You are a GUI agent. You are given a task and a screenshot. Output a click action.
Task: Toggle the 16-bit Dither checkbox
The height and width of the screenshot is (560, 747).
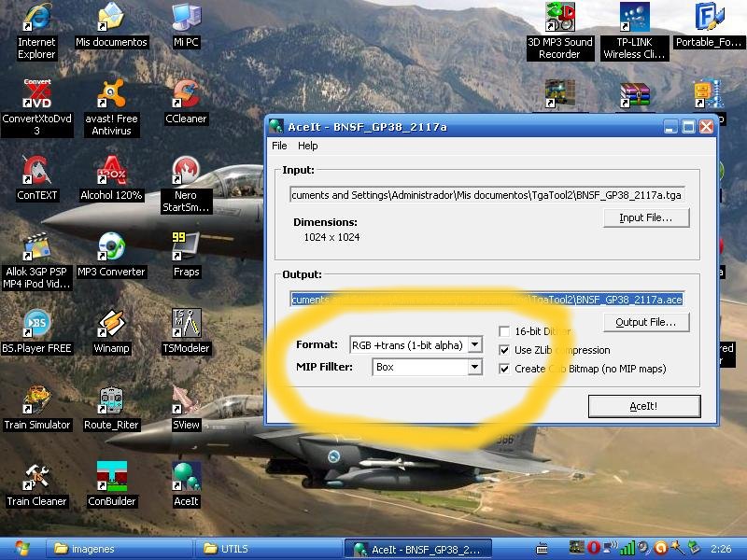504,331
